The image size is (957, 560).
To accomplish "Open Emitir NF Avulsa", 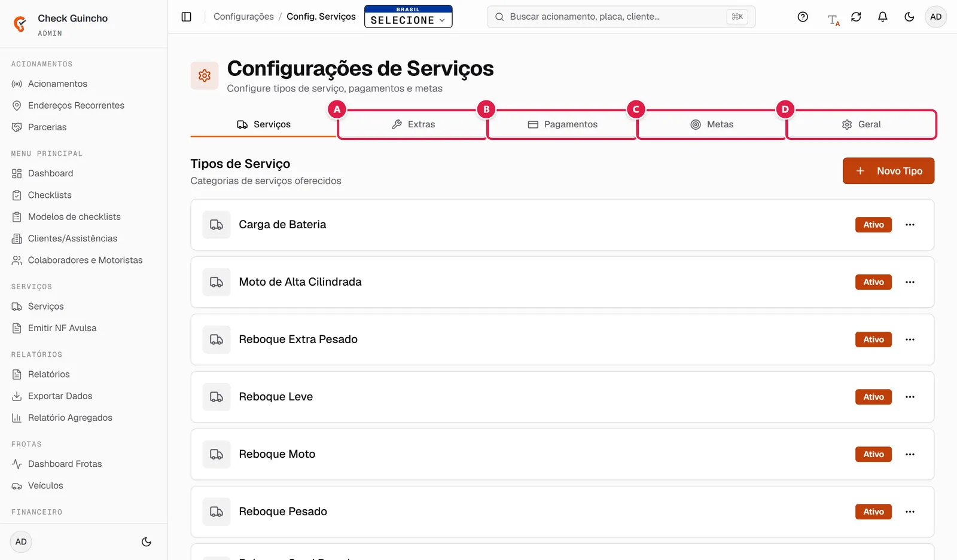I will point(62,328).
